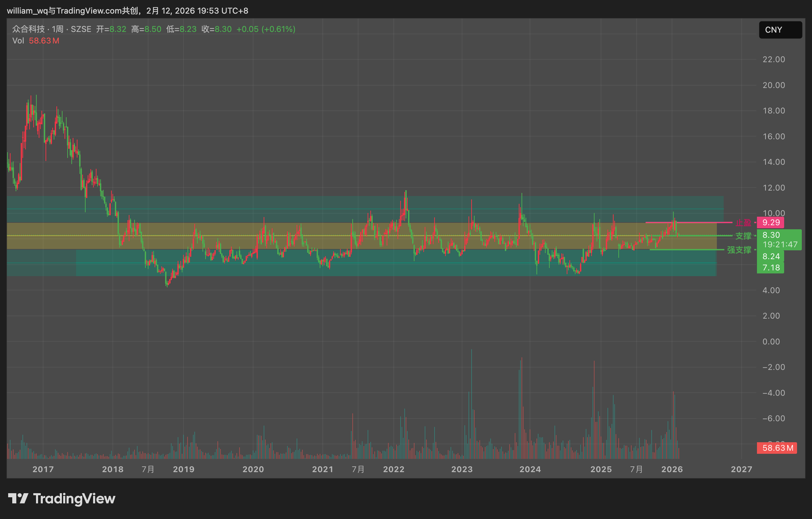Image resolution: width=812 pixels, height=519 pixels.
Task: Click the 18.00 price axis label
Action: 774,111
